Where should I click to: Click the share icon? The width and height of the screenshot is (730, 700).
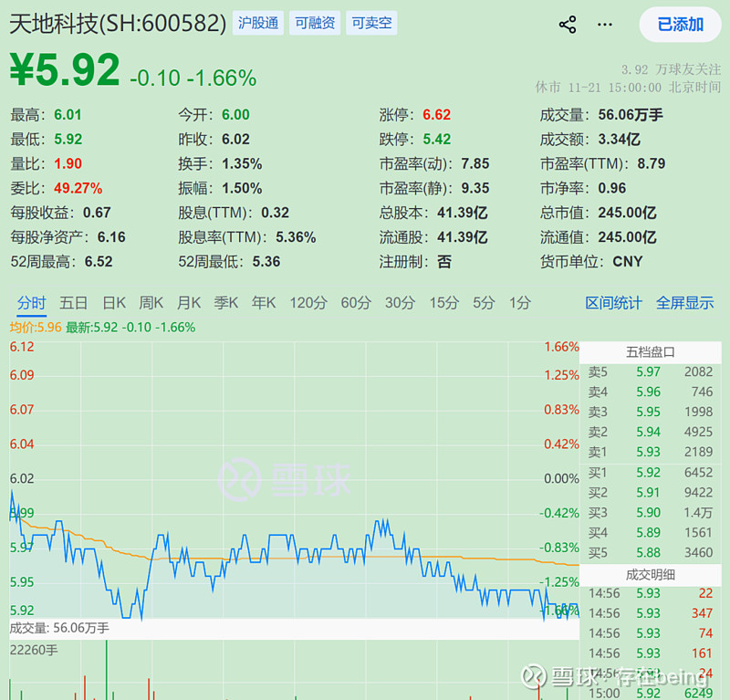(x=567, y=26)
